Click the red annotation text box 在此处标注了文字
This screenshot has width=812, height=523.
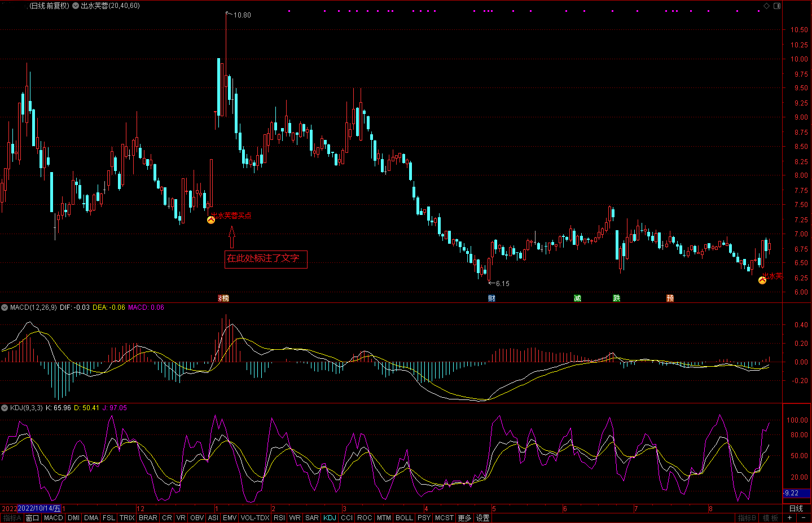[x=266, y=259]
